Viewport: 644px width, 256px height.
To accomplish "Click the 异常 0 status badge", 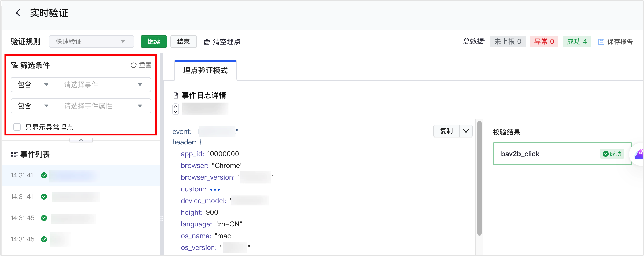I will pyautogui.click(x=544, y=42).
